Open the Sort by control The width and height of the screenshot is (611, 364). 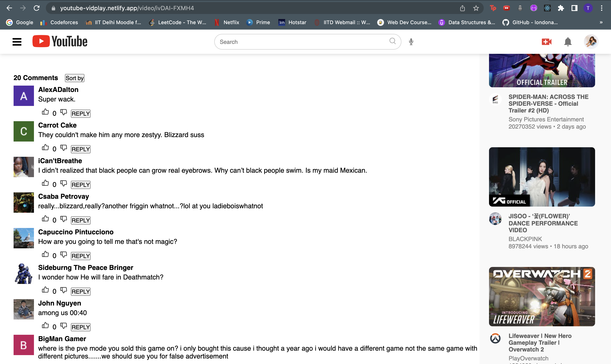coord(75,78)
